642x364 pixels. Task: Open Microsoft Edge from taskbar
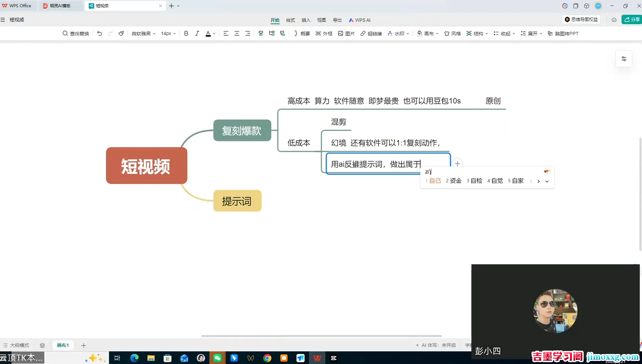(134, 358)
